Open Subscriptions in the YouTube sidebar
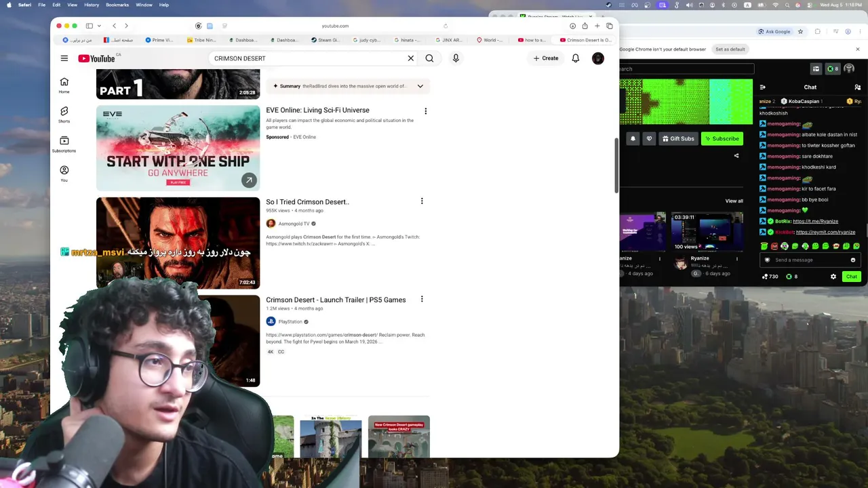Image resolution: width=868 pixels, height=488 pixels. point(64,144)
